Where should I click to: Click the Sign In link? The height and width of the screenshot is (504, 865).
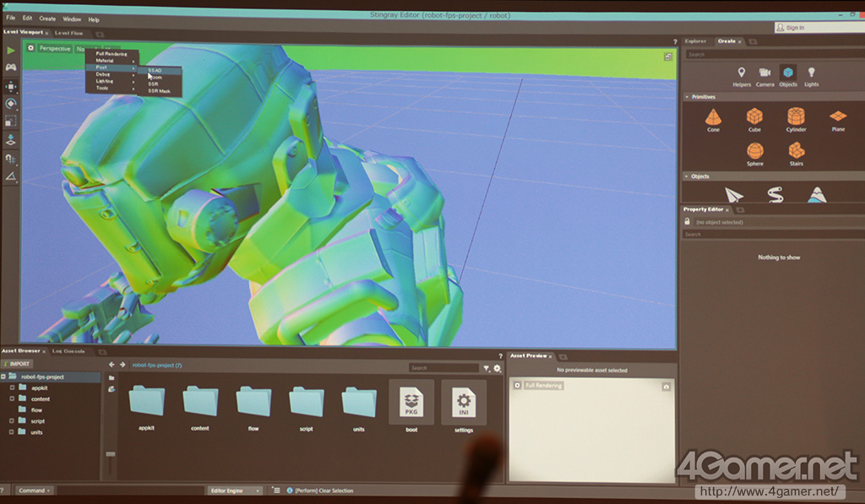[794, 28]
